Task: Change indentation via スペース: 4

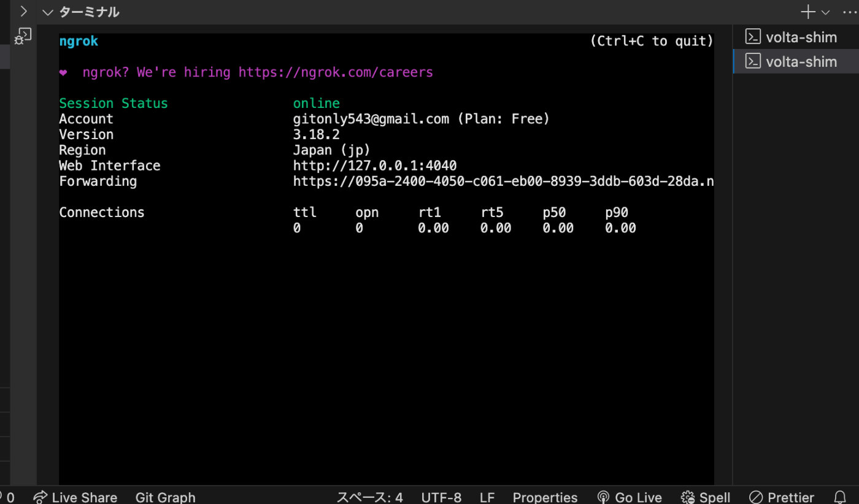Action: click(x=369, y=497)
